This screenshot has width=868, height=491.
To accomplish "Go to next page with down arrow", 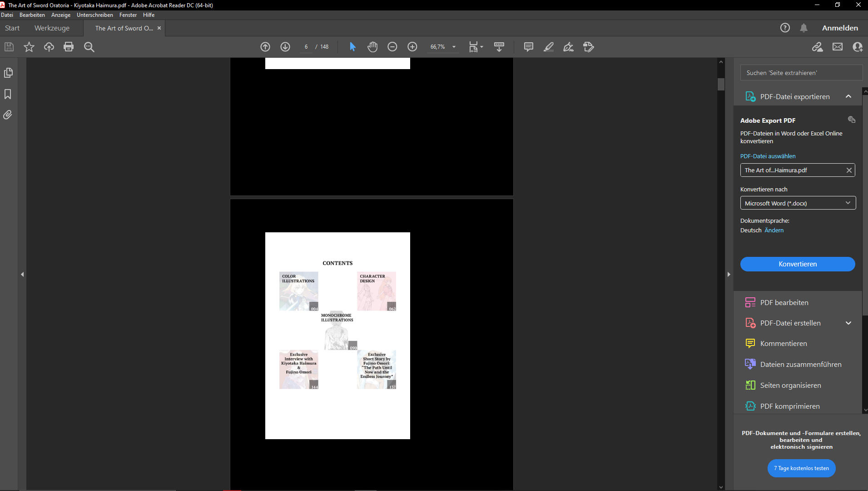I will [x=285, y=47].
